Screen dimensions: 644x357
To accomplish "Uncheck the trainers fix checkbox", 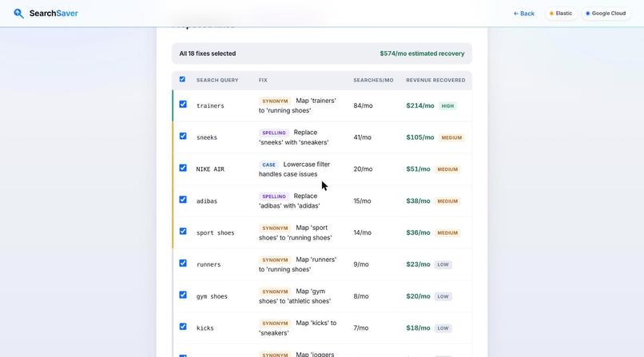I will [183, 105].
